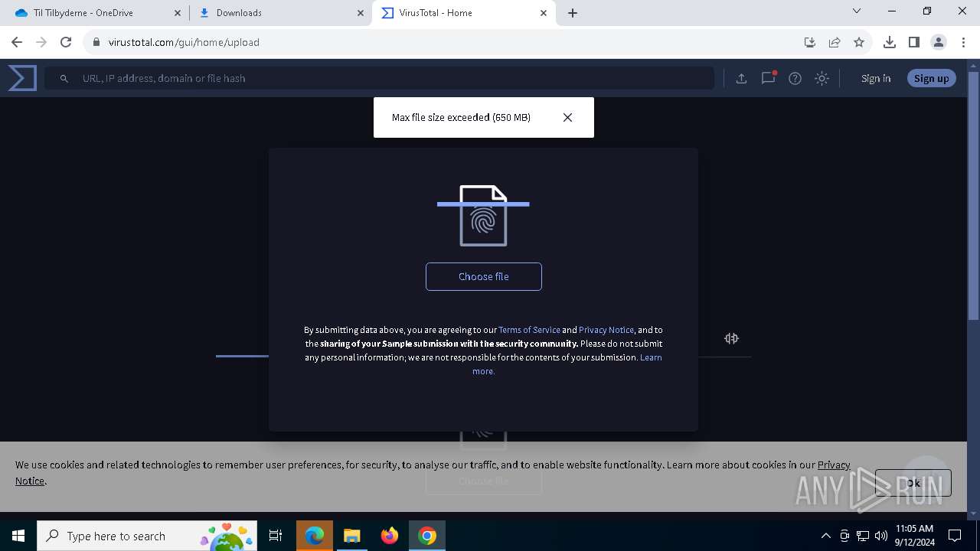Open the upload file icon in VirusTotal header

click(x=741, y=78)
